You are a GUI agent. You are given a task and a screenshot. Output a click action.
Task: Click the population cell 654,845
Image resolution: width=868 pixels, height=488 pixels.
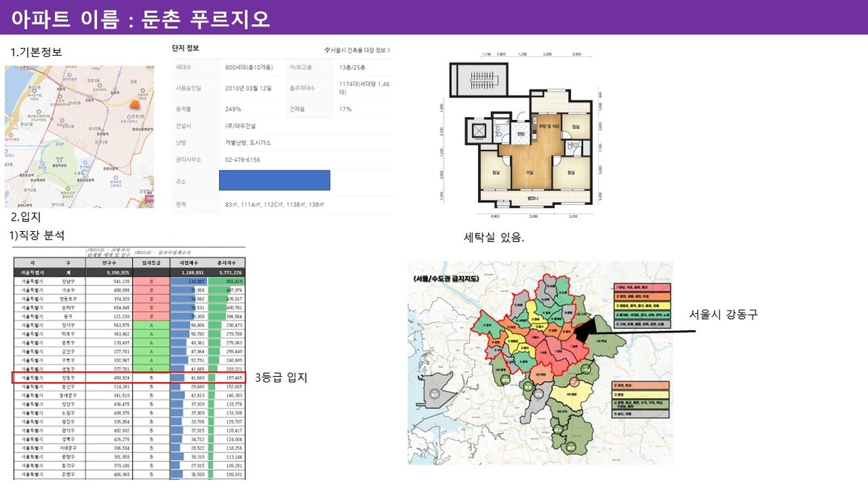pyautogui.click(x=108, y=307)
